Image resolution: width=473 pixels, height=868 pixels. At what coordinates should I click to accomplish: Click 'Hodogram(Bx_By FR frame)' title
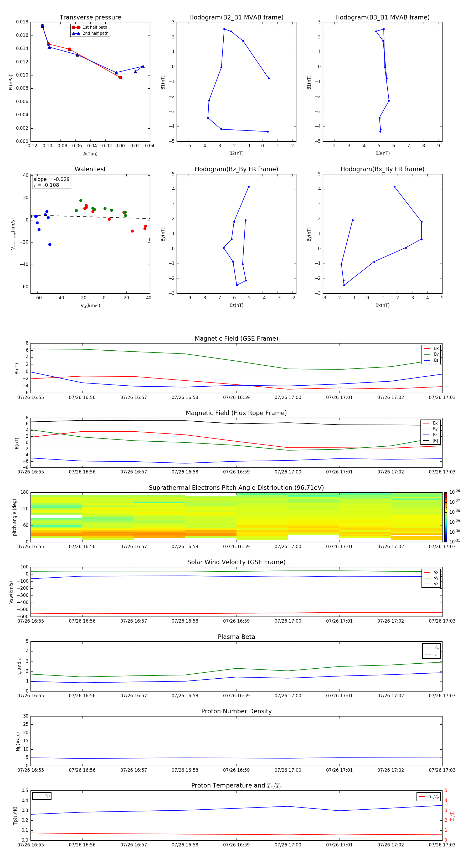point(382,169)
